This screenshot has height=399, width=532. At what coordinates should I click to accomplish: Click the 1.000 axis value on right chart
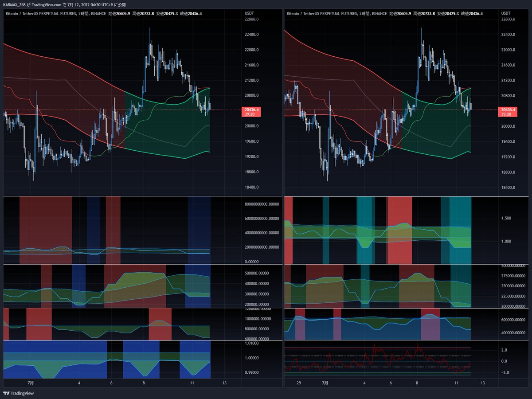(505, 242)
